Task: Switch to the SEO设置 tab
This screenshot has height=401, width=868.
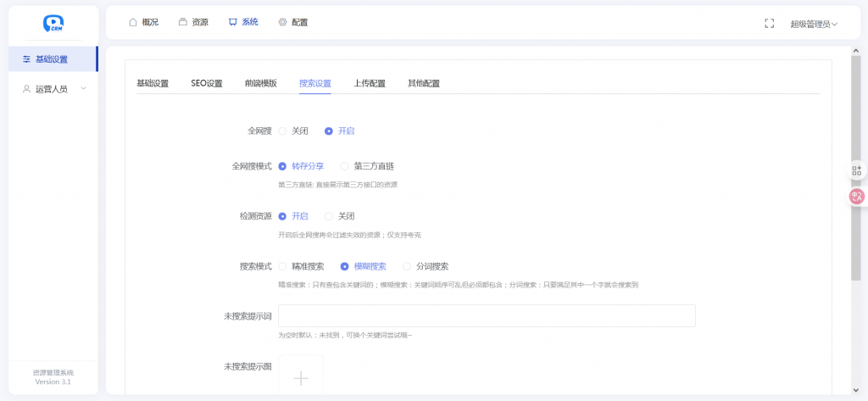Action: (x=206, y=83)
